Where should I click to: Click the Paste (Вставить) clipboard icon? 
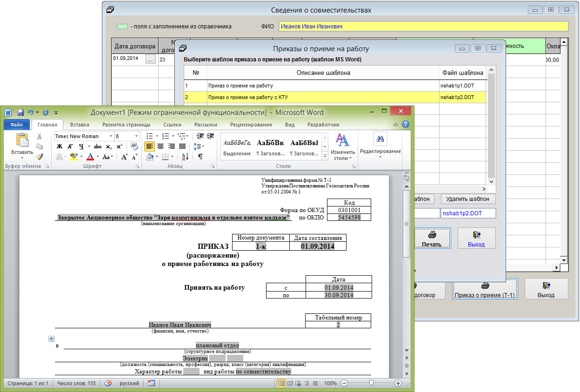(22, 141)
